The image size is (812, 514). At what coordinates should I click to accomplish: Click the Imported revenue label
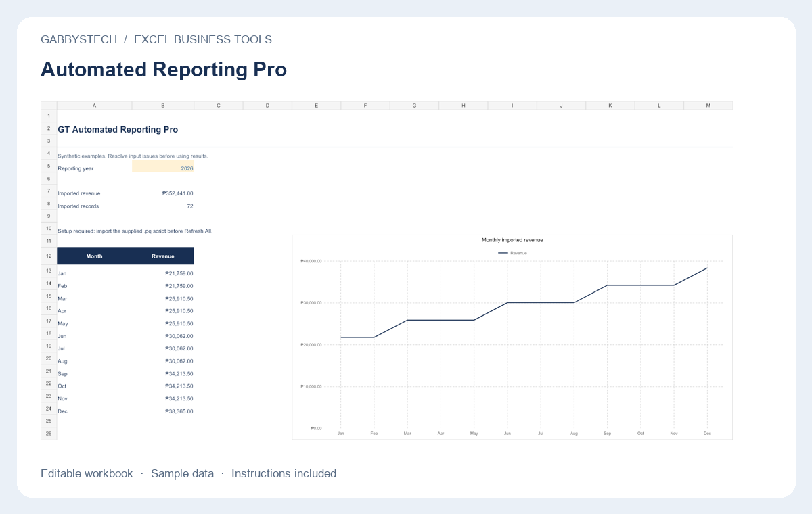(x=79, y=193)
